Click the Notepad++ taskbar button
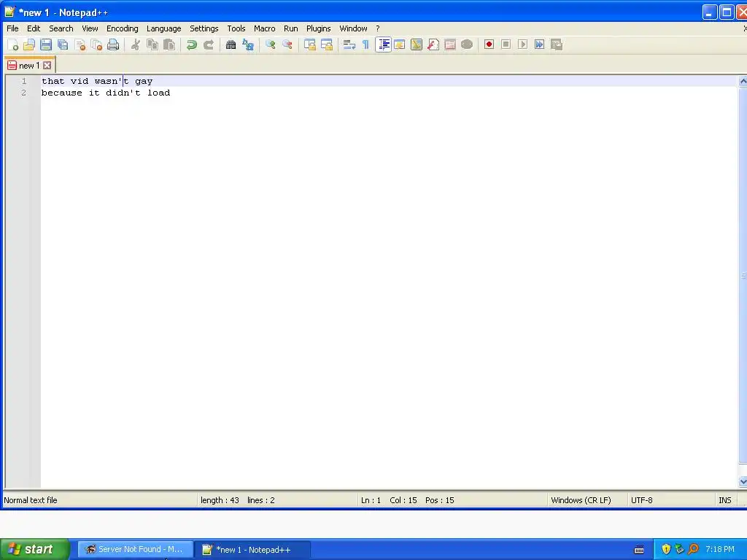747x560 pixels. [x=253, y=550]
